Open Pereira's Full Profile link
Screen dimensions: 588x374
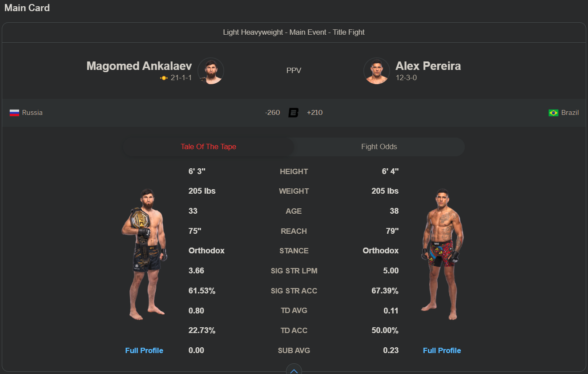tap(442, 350)
